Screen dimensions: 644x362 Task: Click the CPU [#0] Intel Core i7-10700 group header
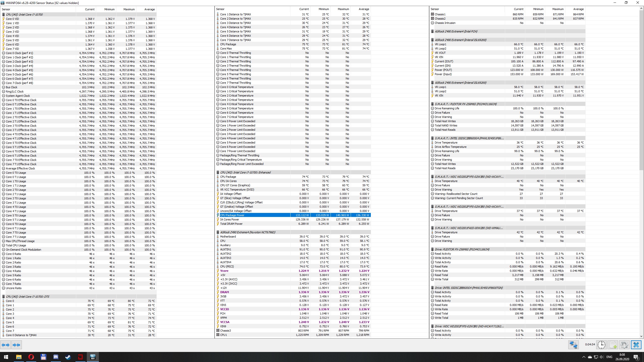[x=24, y=15]
